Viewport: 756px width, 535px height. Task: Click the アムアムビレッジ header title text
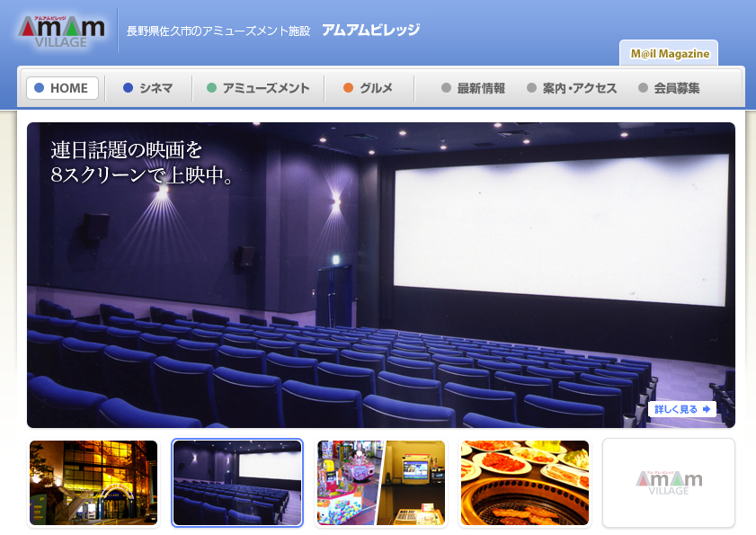(370, 30)
